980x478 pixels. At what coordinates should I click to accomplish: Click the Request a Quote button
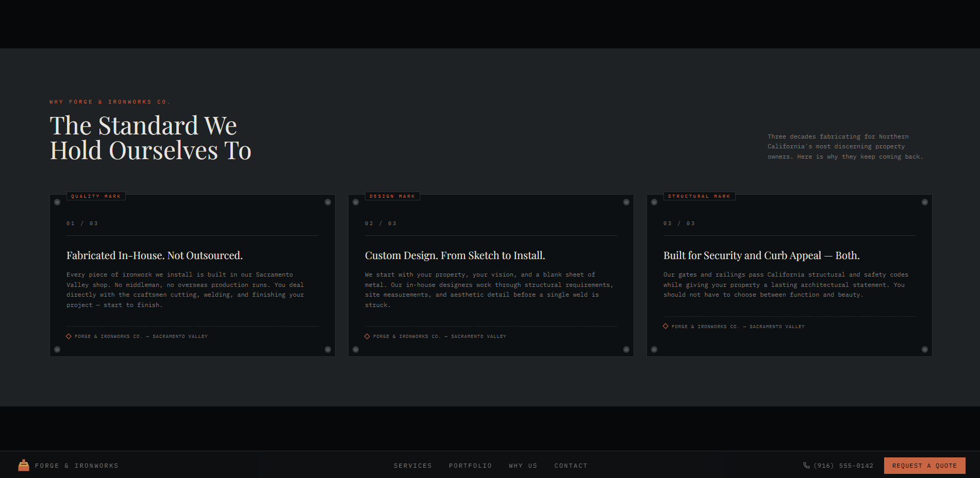pyautogui.click(x=924, y=466)
